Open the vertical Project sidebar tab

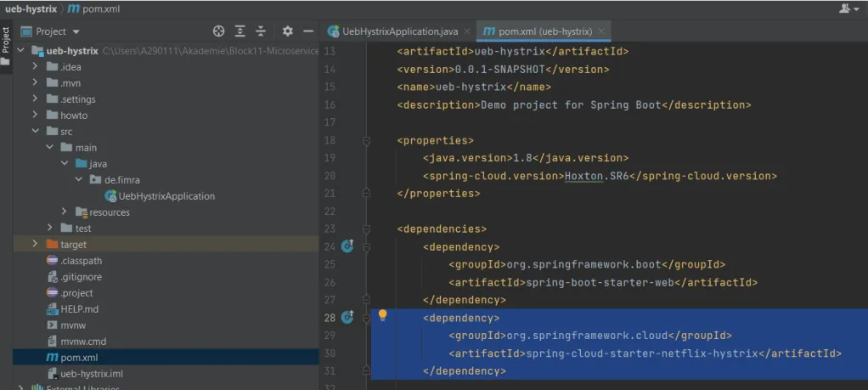(x=6, y=46)
